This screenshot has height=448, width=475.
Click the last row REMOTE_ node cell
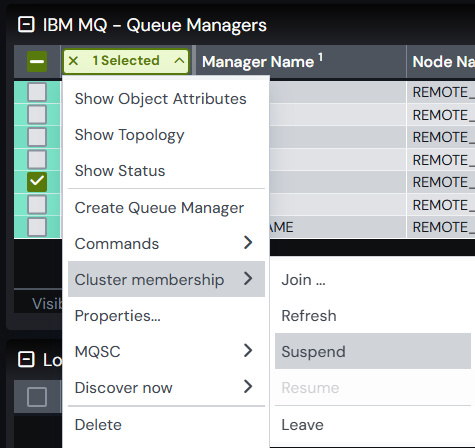pos(441,227)
